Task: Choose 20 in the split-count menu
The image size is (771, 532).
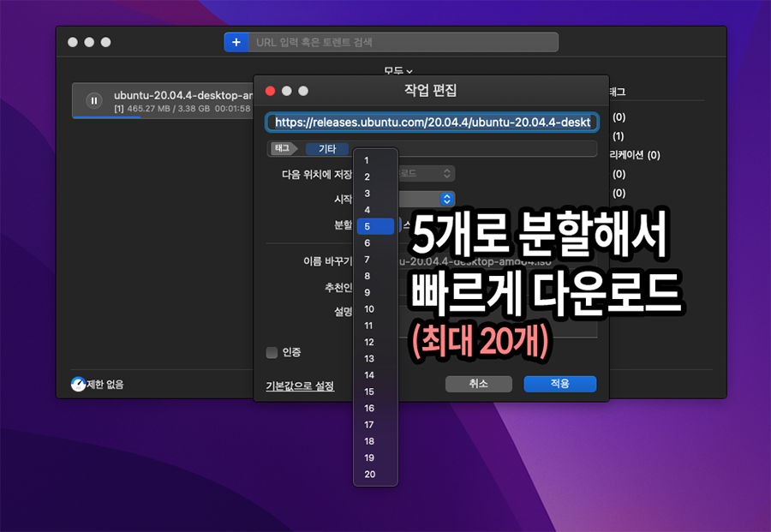Action: (376, 474)
